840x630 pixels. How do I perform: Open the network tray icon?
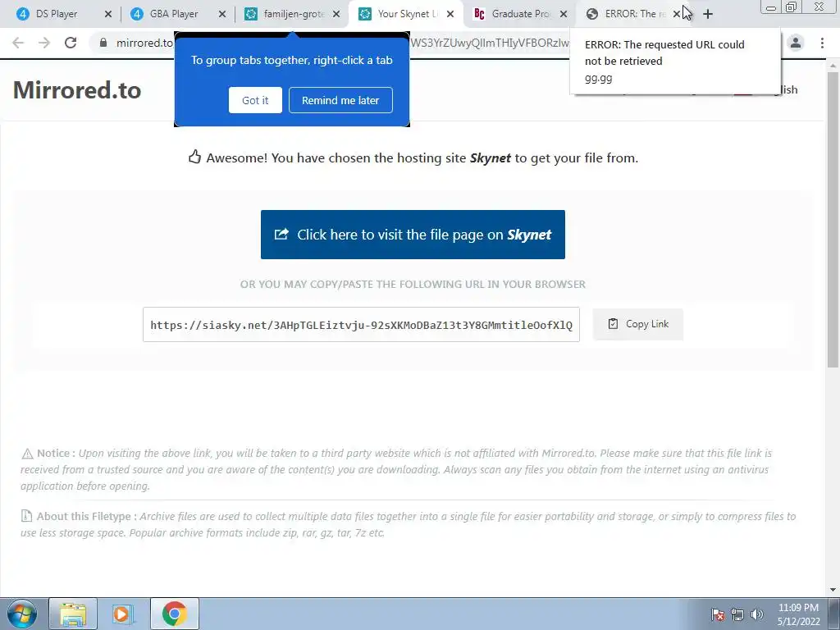pyautogui.click(x=737, y=614)
